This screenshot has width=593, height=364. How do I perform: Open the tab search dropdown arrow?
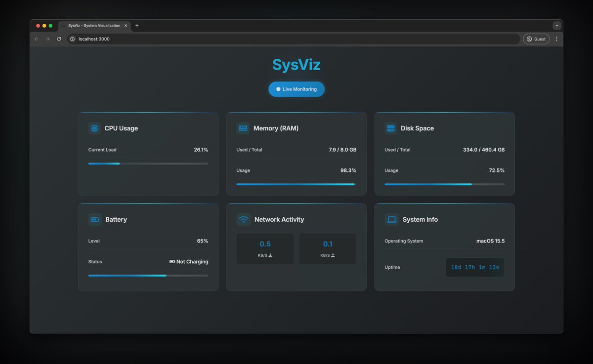tap(557, 26)
